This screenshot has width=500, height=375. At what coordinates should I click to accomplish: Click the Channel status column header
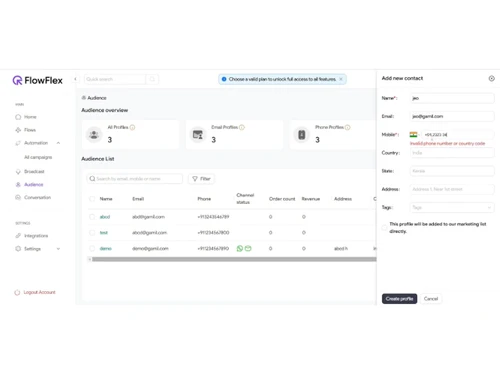point(245,199)
